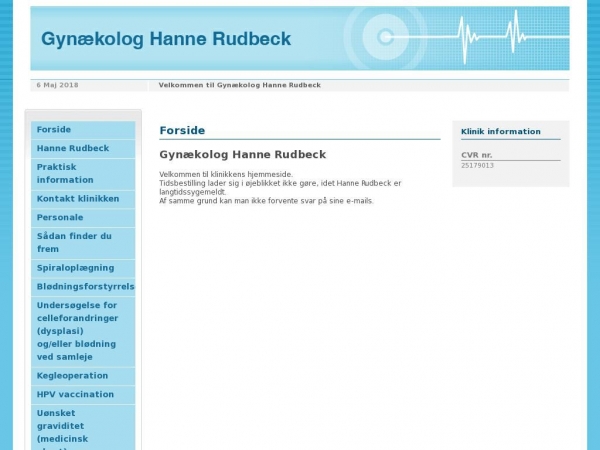This screenshot has height=450, width=600.
Task: Open Blødningsforstyrrelser menu entry
Action: click(x=83, y=287)
